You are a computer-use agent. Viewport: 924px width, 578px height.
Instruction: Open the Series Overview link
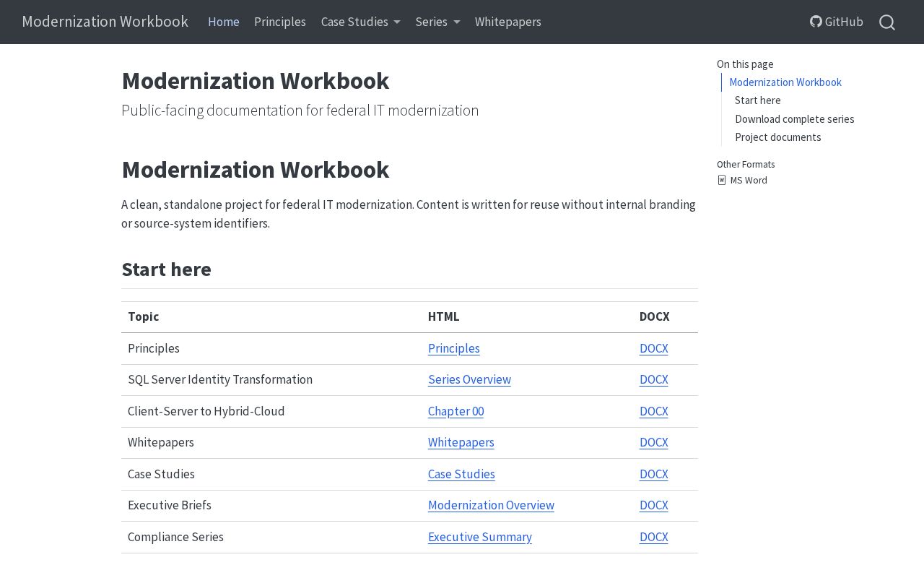pos(469,379)
